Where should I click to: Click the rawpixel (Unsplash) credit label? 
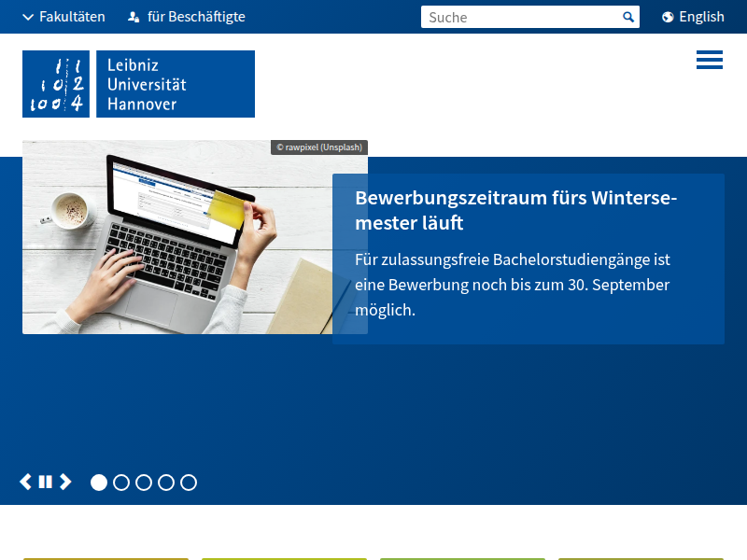(x=319, y=147)
